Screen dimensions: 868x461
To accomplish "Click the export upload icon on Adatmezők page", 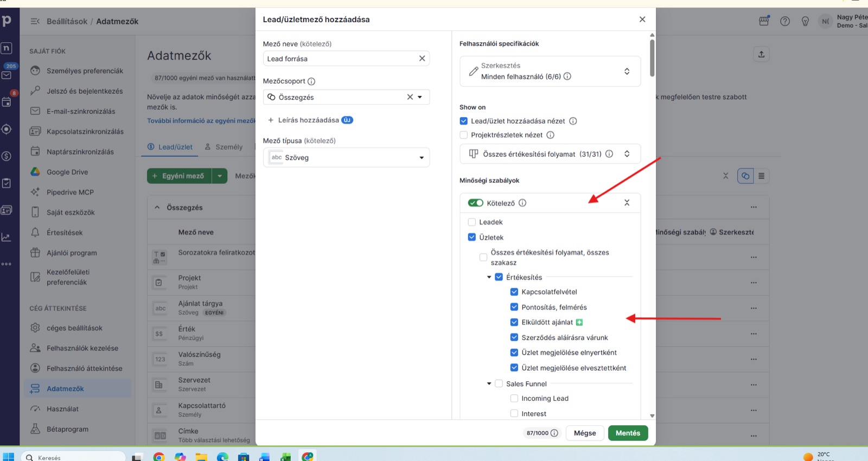I will pos(761,54).
